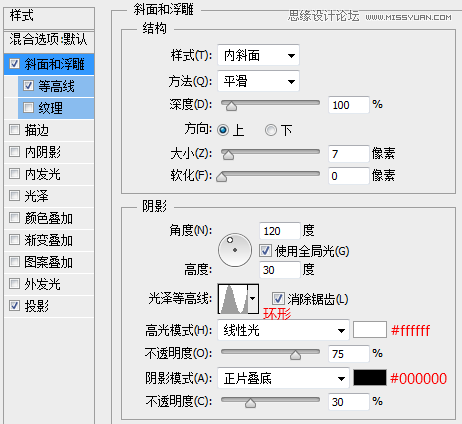Enable the 光泽 checkbox
This screenshot has height=424, width=462.
click(x=14, y=195)
